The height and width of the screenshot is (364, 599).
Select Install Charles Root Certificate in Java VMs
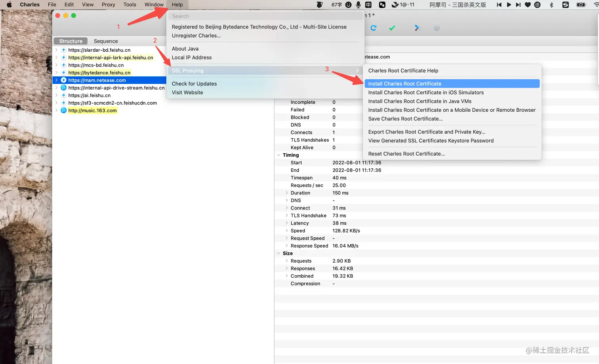(452, 101)
